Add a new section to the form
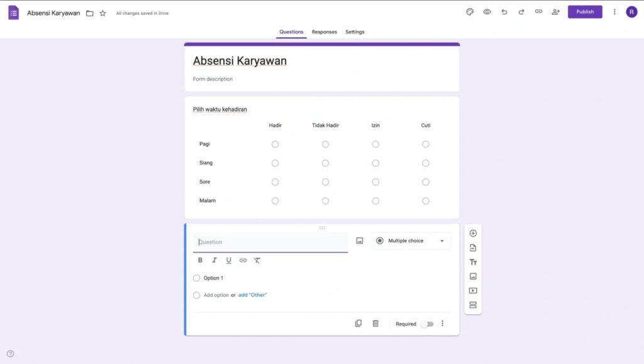Viewport: 644px width, 364px height. coord(472,305)
